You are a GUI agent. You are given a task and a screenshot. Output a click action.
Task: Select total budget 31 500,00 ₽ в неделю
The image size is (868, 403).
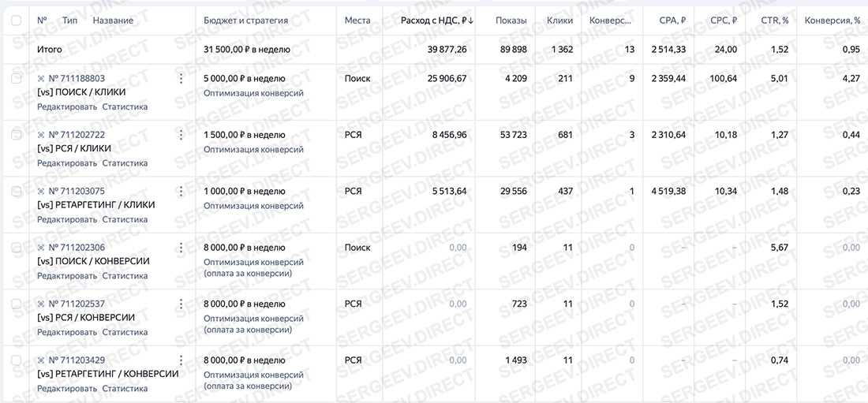[x=247, y=50]
